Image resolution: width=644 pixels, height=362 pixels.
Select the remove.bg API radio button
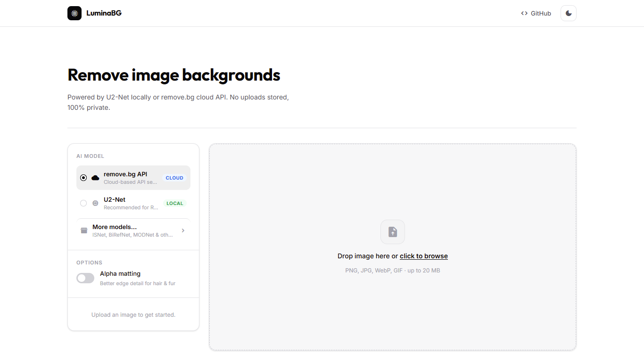[x=83, y=178]
